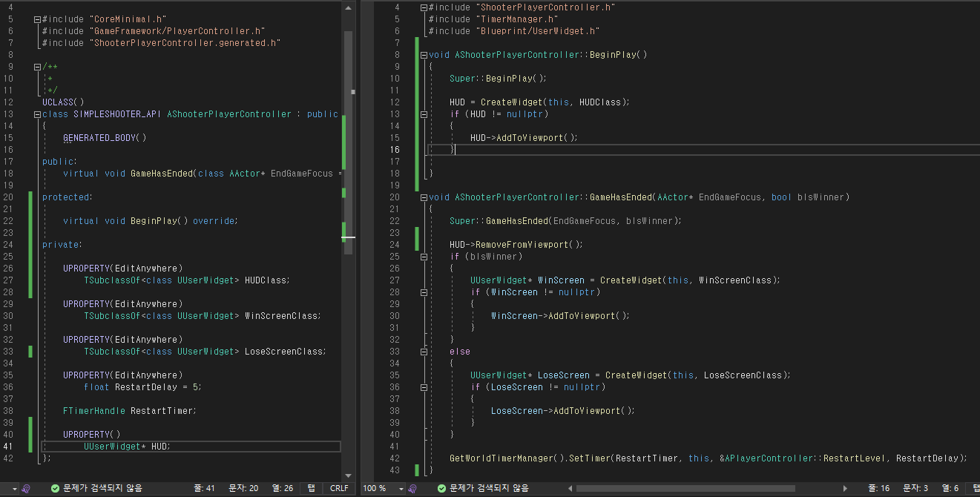Click '문자: 20' character indicator in left pane

(243, 488)
